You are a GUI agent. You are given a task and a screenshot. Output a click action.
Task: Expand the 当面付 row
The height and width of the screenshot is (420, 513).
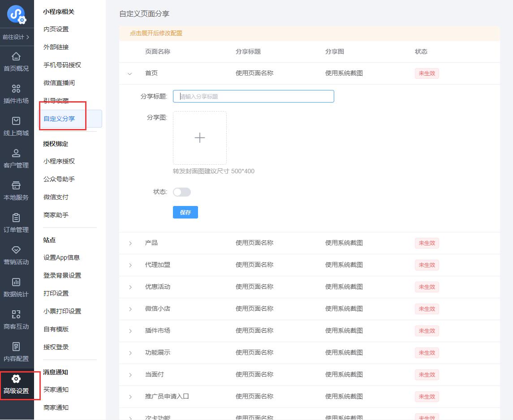coord(130,375)
